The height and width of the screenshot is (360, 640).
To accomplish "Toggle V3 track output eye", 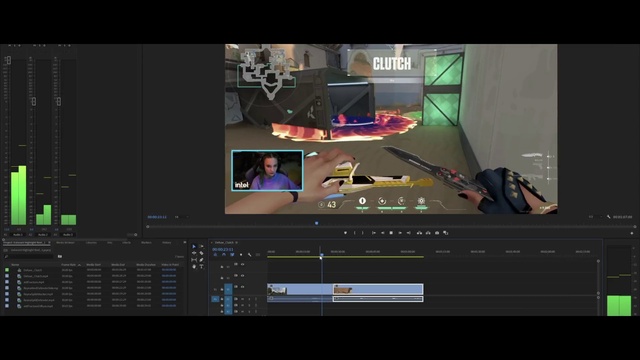I will [242, 264].
